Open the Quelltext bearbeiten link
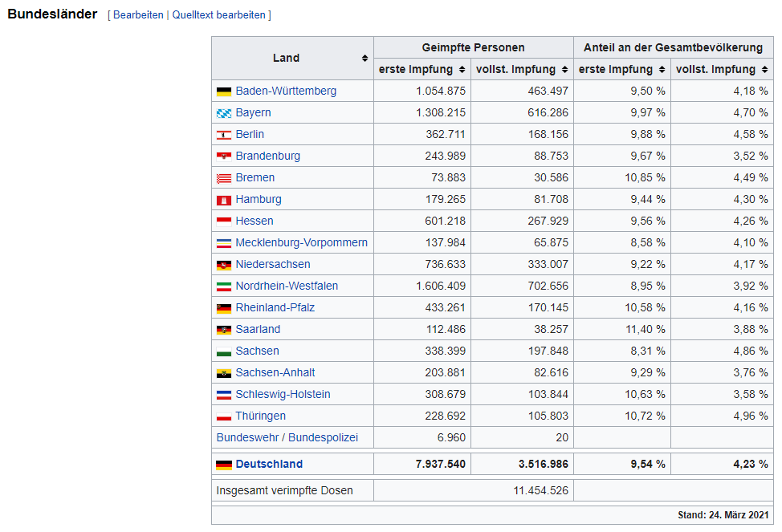 pos(219,15)
